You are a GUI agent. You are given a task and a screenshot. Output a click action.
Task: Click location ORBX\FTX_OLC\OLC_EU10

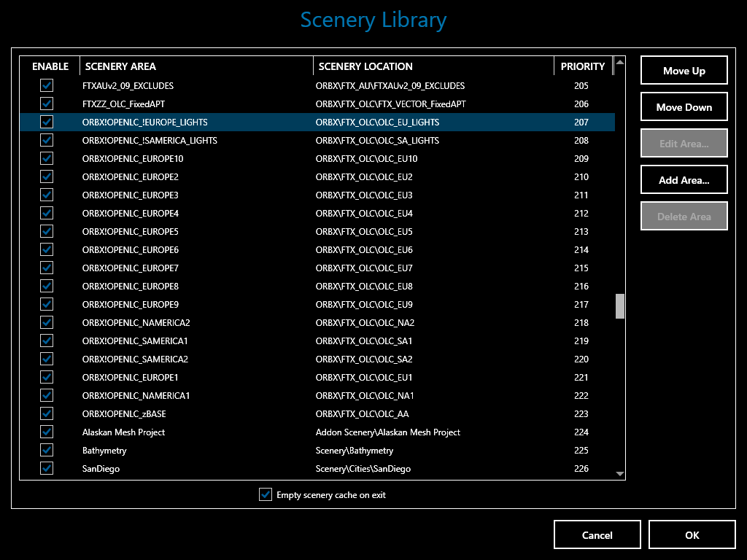[x=366, y=158]
